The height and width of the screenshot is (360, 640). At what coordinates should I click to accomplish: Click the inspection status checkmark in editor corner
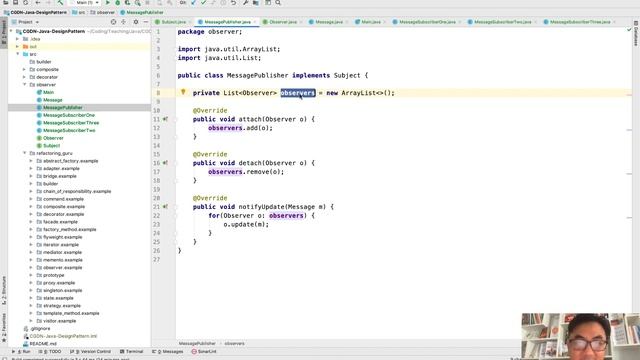pyautogui.click(x=629, y=30)
